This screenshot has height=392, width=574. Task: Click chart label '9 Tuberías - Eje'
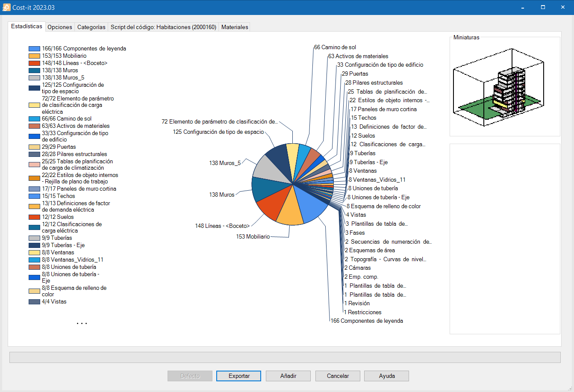pos(369,162)
